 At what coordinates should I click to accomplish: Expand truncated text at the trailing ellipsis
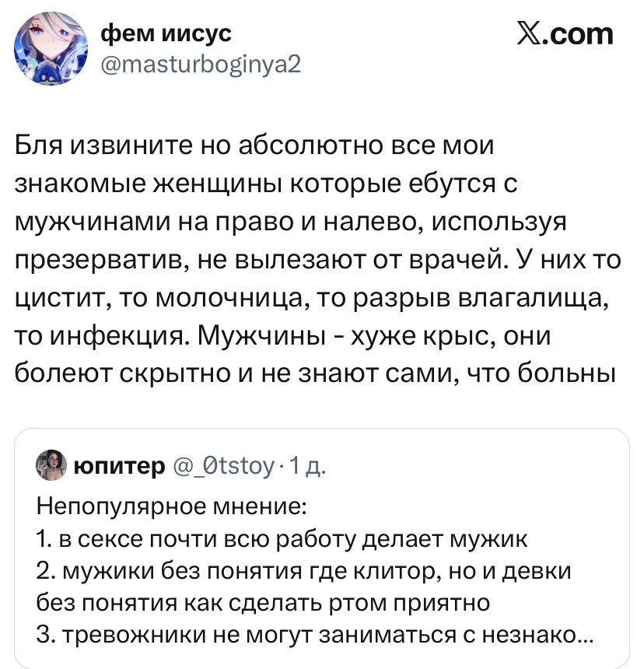[x=586, y=635]
